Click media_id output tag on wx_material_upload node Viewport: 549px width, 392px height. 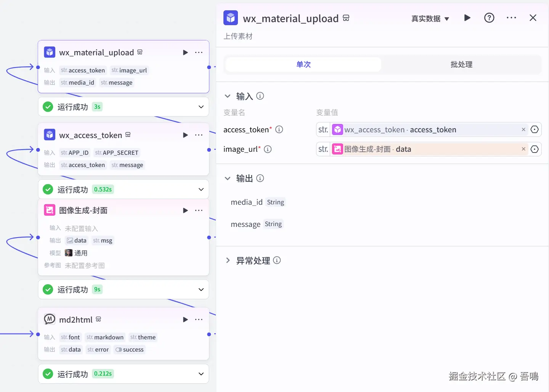click(x=77, y=82)
